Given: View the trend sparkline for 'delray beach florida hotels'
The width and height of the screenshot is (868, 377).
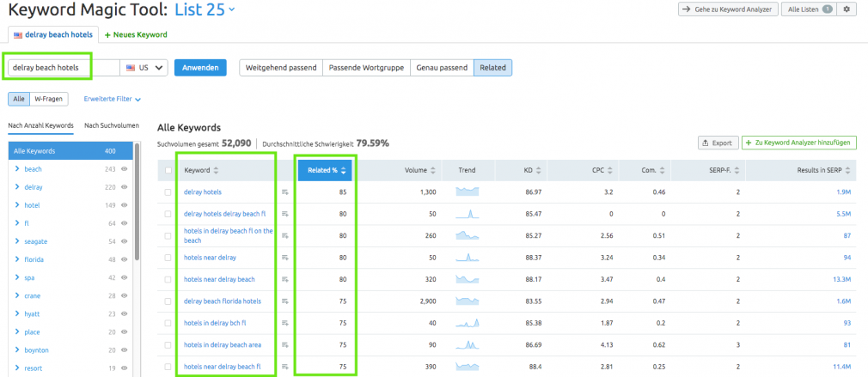Looking at the screenshot, I should pos(468,301).
